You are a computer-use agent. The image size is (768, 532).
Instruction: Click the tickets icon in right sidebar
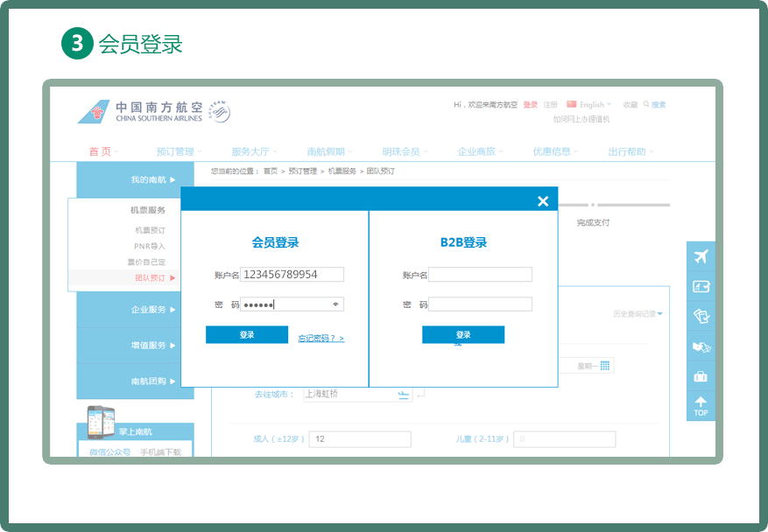tap(701, 316)
